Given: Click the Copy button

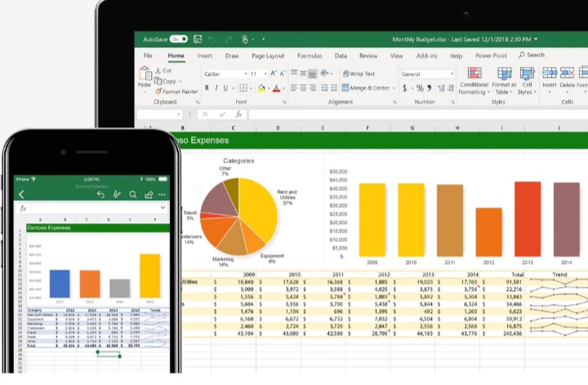Looking at the screenshot, I should (165, 81).
